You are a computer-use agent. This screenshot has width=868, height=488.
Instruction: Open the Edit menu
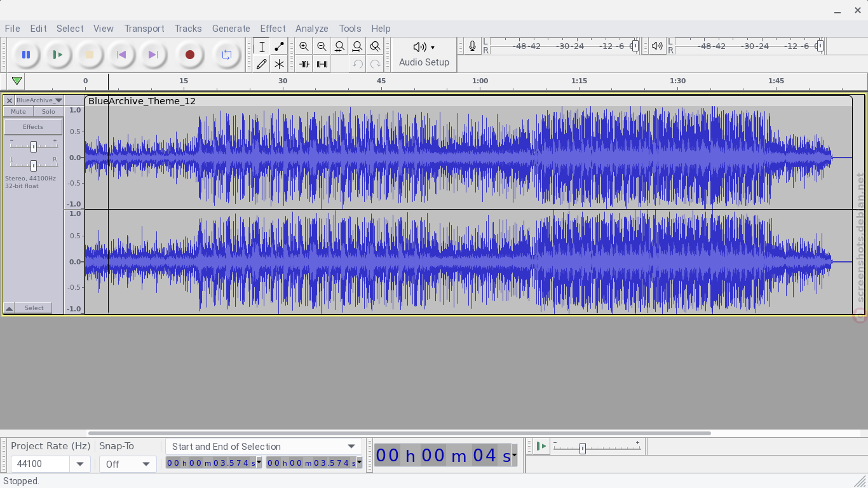pos(38,29)
